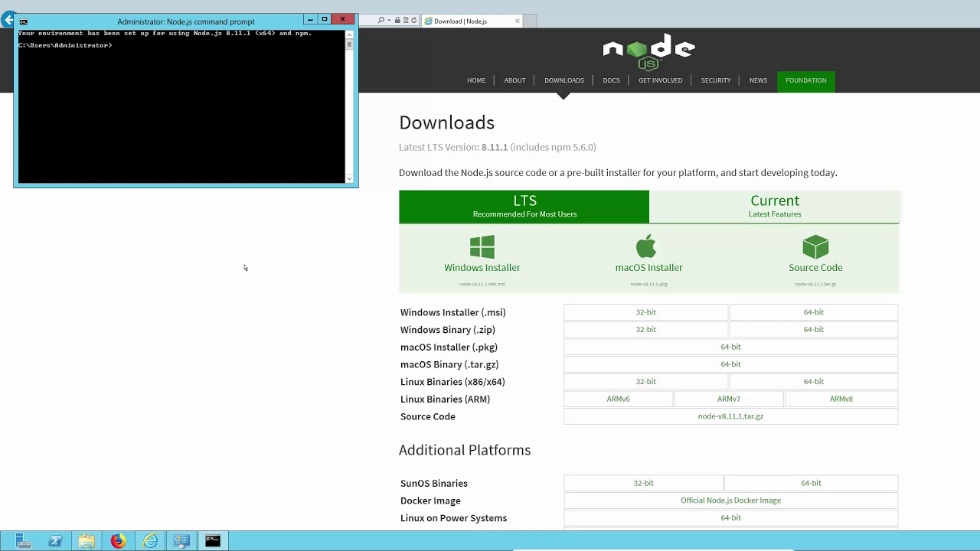Screen dimensions: 980x551
Task: Select the Node.js command prompt taskbar icon
Action: [x=213, y=541]
